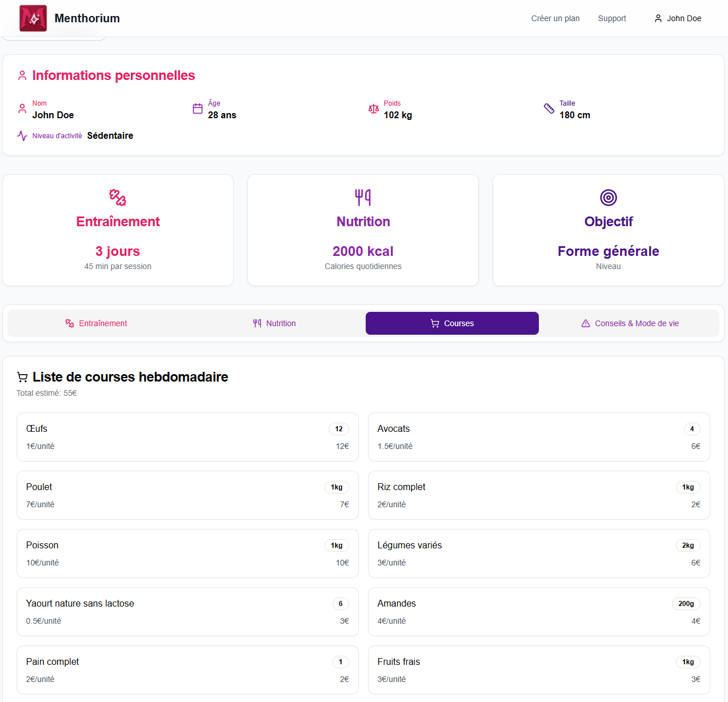The image size is (728, 702).
Task: Open the Support link
Action: (612, 18)
